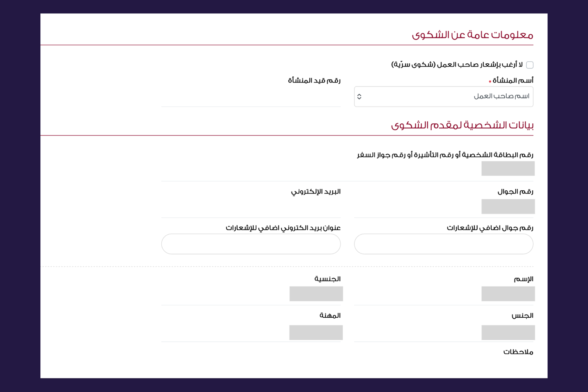Viewport: 588px width, 392px height.
Task: Click the لا أرغب بإشعار صاحب العمل label text
Action: [480, 65]
